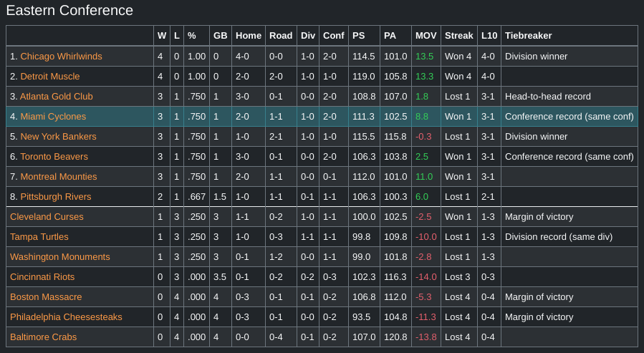Viewport: 644px width, 353px height.
Task: Click Miami Cyclones PS value 111.3
Action: coord(363,117)
